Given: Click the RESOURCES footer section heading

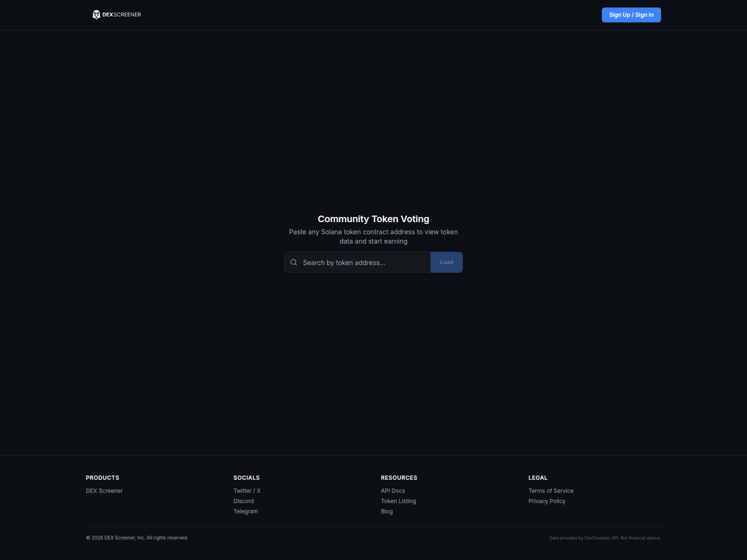Looking at the screenshot, I should tap(399, 477).
